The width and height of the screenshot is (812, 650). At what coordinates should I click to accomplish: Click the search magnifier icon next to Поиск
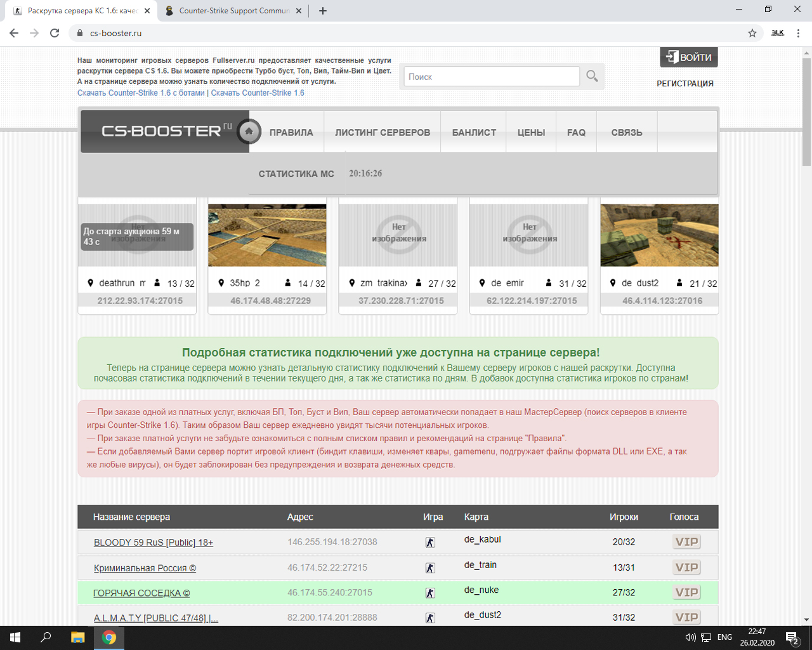tap(592, 76)
